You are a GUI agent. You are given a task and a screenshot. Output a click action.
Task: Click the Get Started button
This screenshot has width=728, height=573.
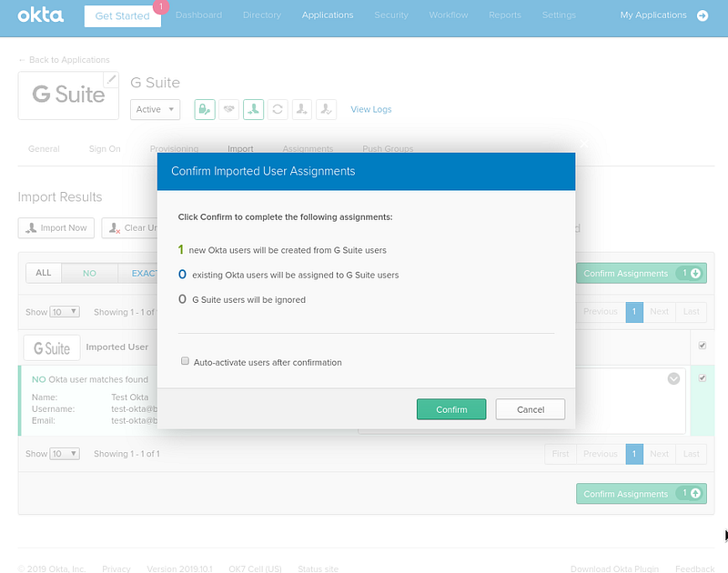click(x=123, y=16)
